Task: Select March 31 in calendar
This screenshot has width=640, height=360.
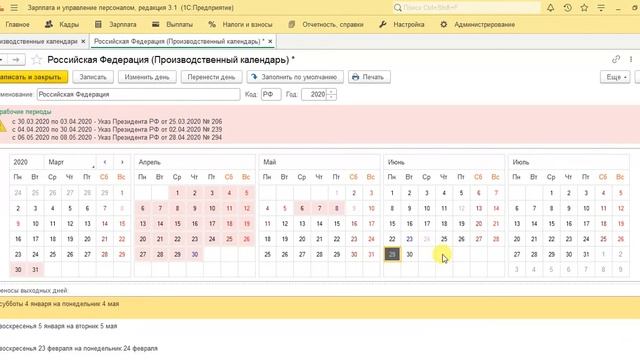Action: [x=36, y=269]
